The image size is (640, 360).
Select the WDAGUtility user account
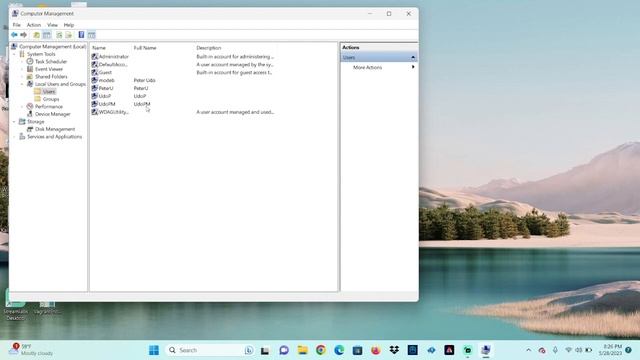coord(110,112)
